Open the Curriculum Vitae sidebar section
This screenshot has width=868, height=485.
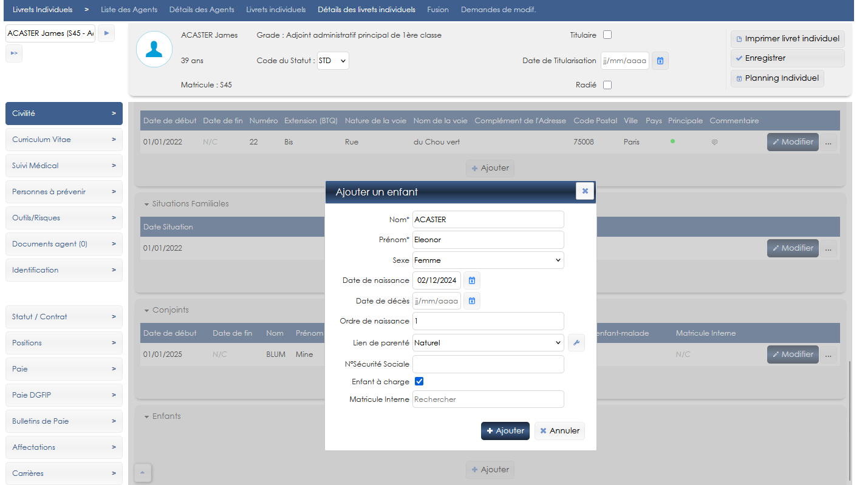pyautogui.click(x=64, y=140)
